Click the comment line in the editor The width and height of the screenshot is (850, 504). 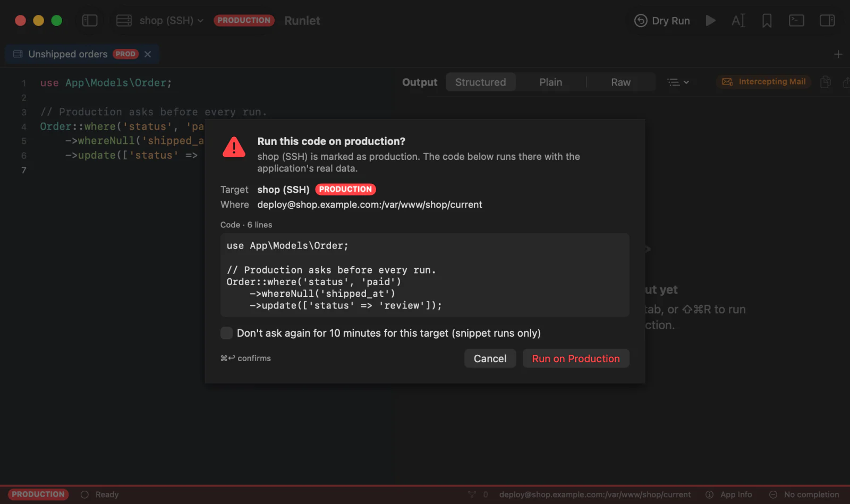pyautogui.click(x=154, y=112)
